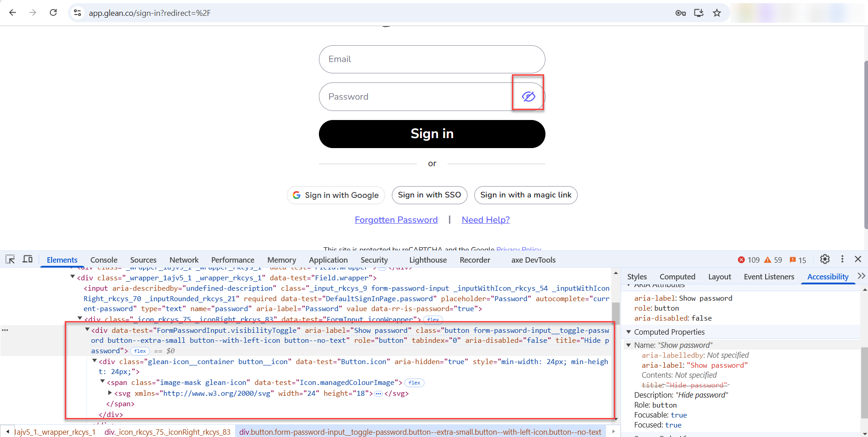This screenshot has width=868, height=437.
Task: Switch to the Console tab
Action: (x=104, y=260)
